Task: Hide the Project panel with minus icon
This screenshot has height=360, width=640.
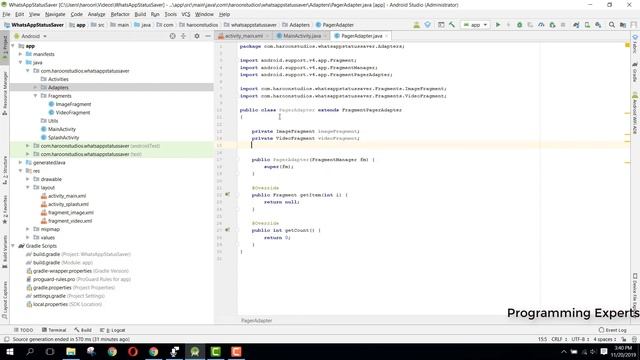Action: 208,36
